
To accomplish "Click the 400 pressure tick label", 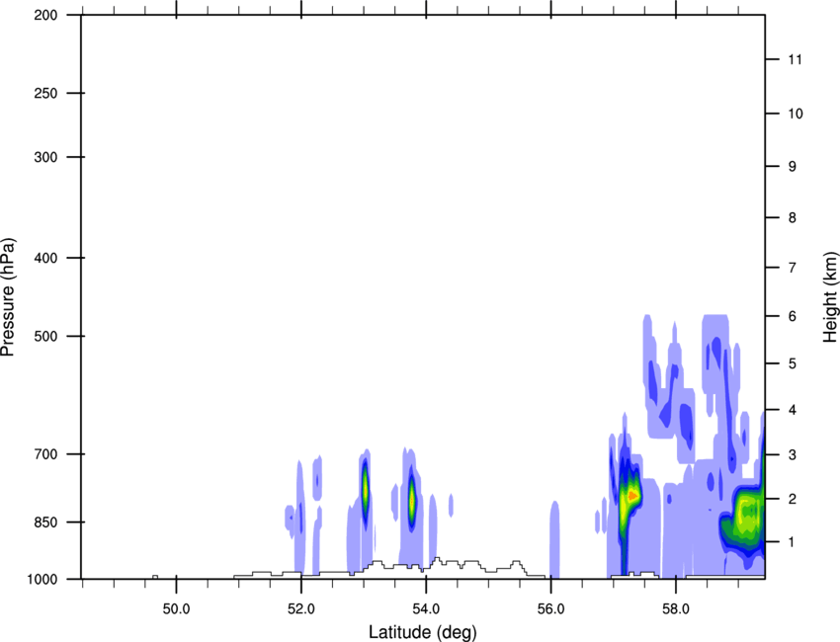I will coord(45,258).
